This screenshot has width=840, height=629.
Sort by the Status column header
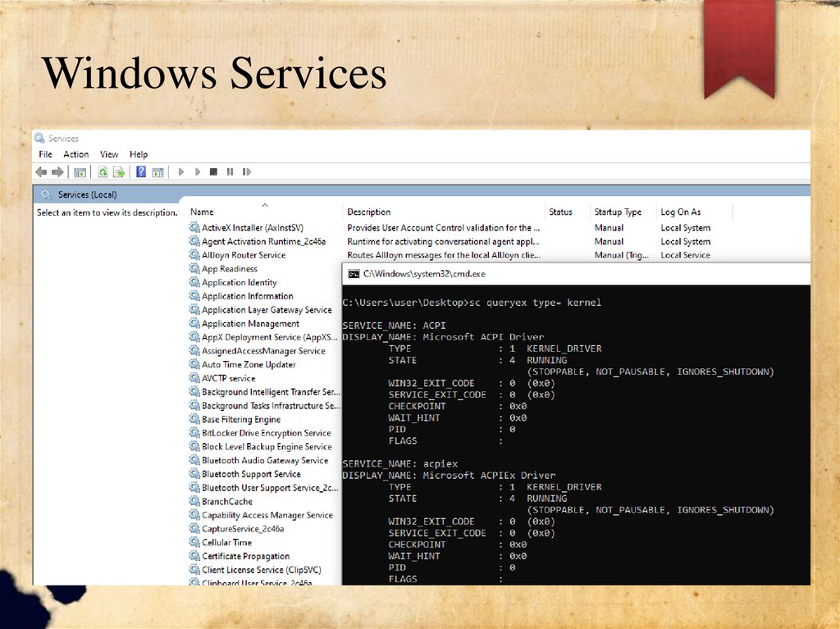point(560,212)
